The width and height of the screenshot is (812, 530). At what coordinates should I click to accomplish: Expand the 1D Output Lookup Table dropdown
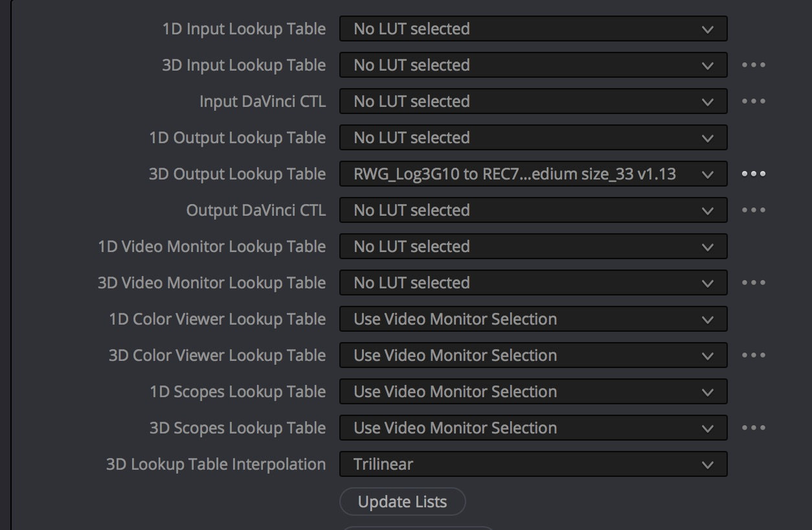(x=533, y=138)
